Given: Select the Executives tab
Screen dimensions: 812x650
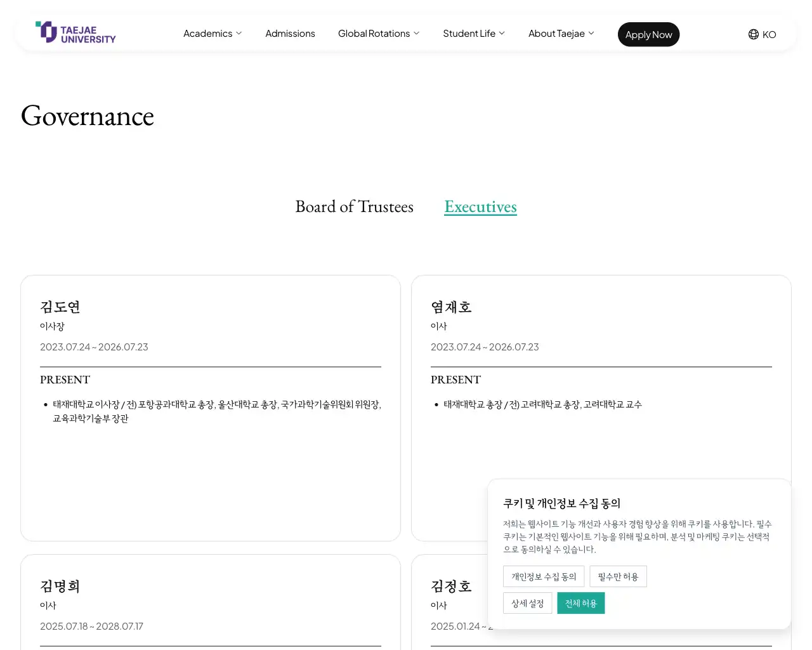Looking at the screenshot, I should pos(480,207).
